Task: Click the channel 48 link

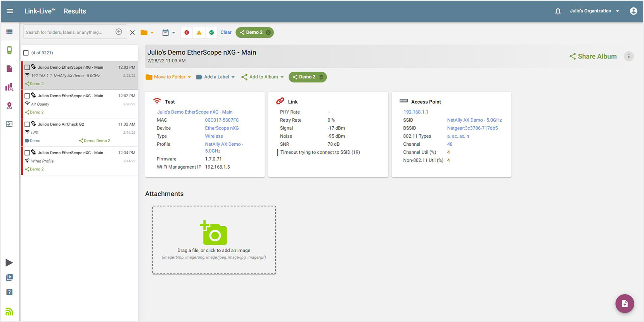Action: pyautogui.click(x=450, y=144)
